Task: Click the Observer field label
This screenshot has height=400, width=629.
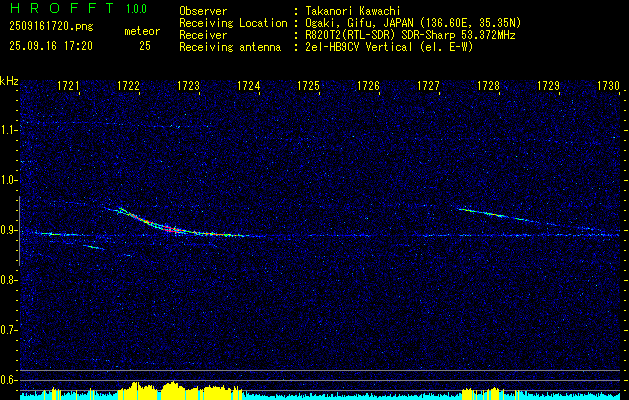Action: (203, 11)
